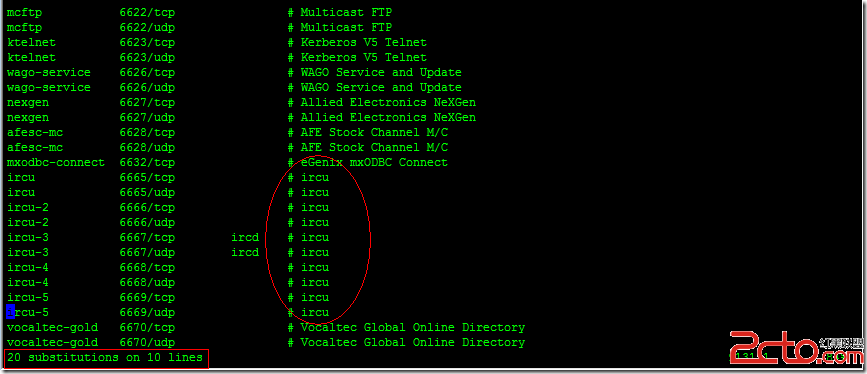The width and height of the screenshot is (867, 374).
Task: Click the "6622/tcp" port entry
Action: pyautogui.click(x=147, y=13)
